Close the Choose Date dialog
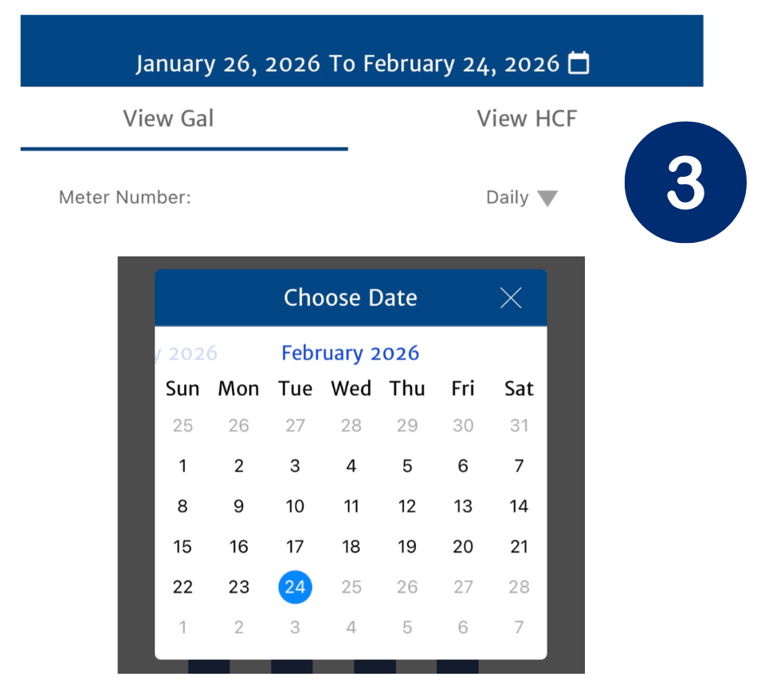Viewport: 765px width, 700px height. click(x=510, y=298)
